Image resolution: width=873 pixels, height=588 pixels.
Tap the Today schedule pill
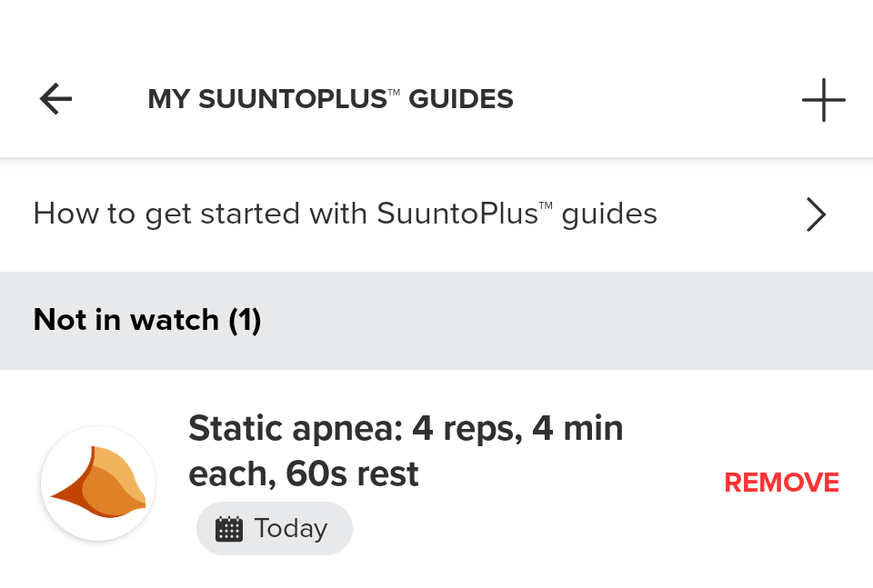pyautogui.click(x=274, y=528)
